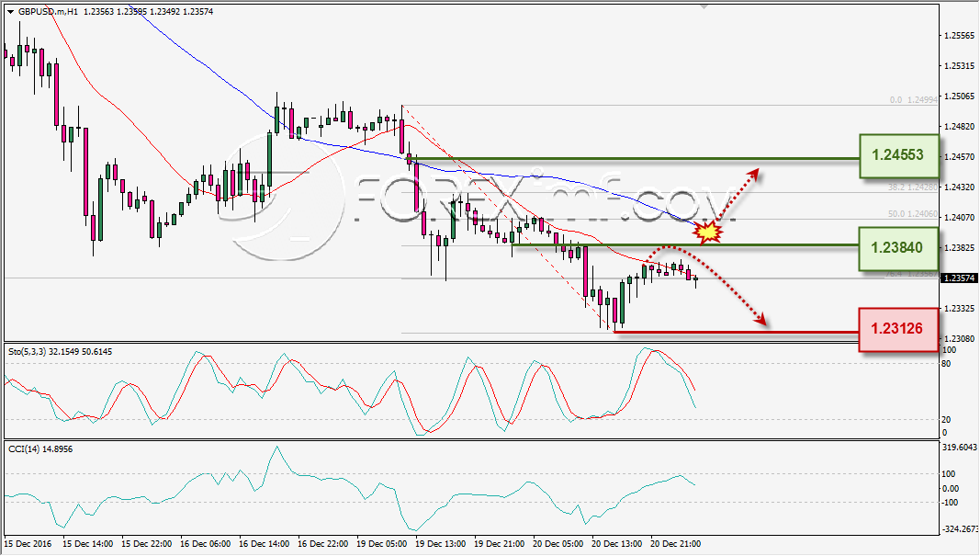
Task: Click the 16 Dec 06:00 time axis label
Action: pos(206,543)
